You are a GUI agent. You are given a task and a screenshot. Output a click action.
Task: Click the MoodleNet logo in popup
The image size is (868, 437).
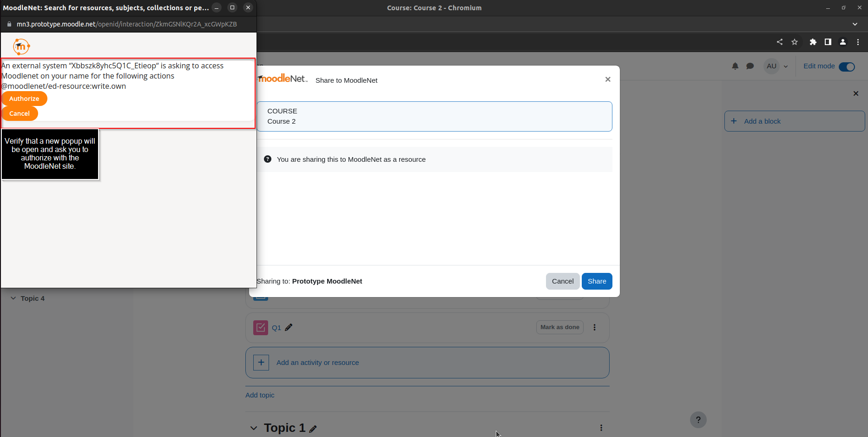click(21, 46)
